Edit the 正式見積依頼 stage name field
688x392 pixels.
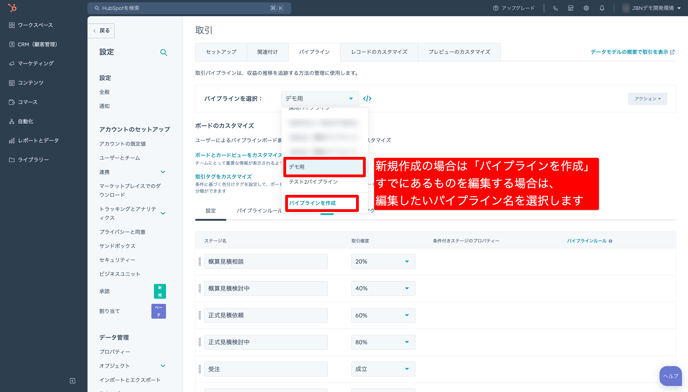pyautogui.click(x=266, y=315)
